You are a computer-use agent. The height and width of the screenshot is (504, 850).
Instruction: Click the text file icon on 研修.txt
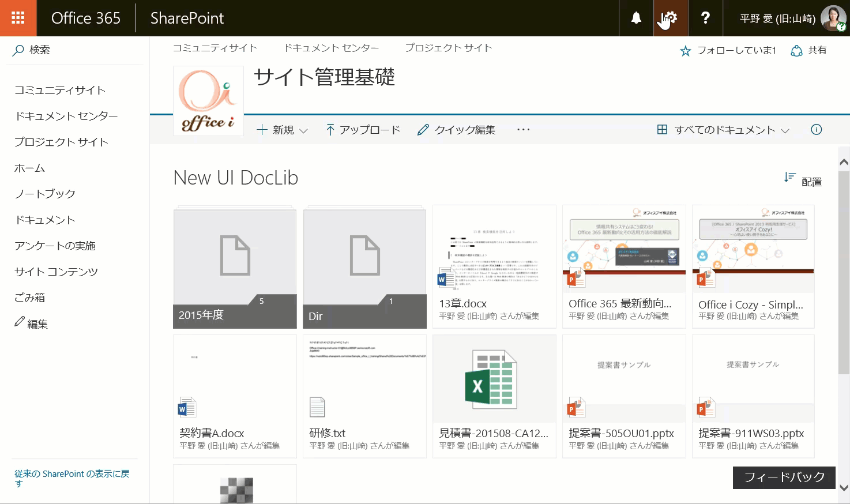[317, 407]
